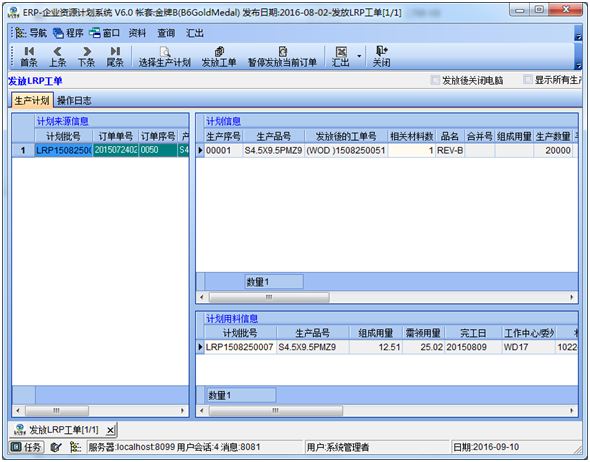Click work order cell (WOD )1508250051
590x462 pixels.
(346, 150)
